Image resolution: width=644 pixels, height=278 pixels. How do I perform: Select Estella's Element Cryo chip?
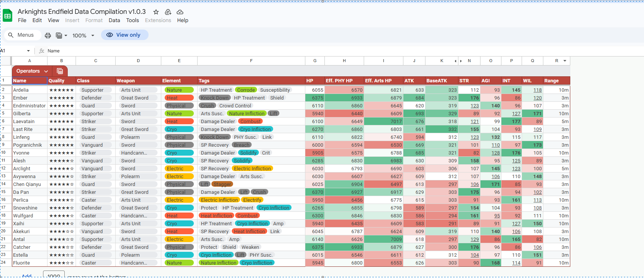[179, 255]
